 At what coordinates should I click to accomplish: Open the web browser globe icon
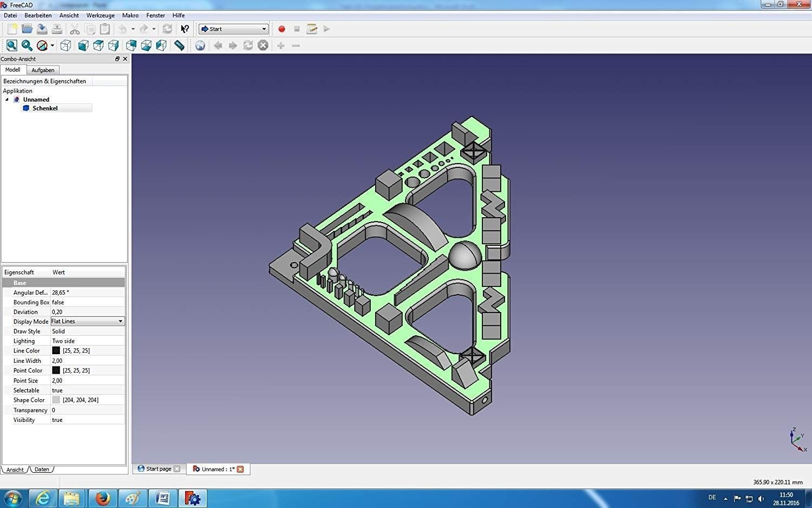[200, 46]
